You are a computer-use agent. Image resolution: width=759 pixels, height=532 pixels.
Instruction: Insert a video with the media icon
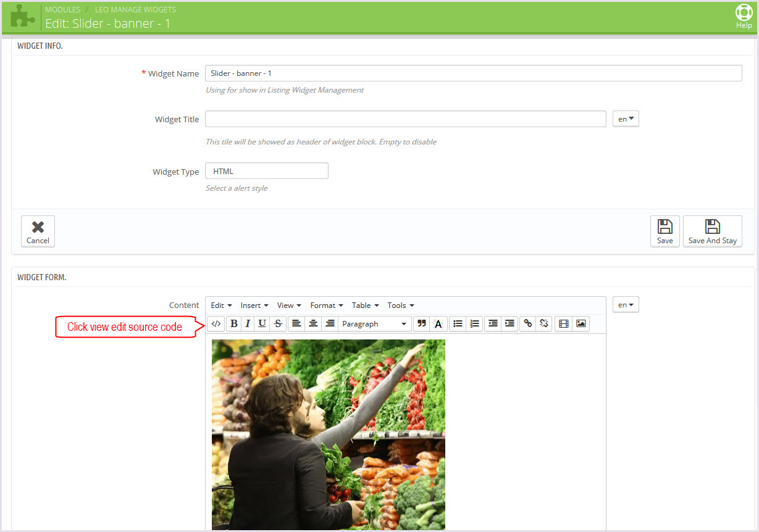coord(563,323)
